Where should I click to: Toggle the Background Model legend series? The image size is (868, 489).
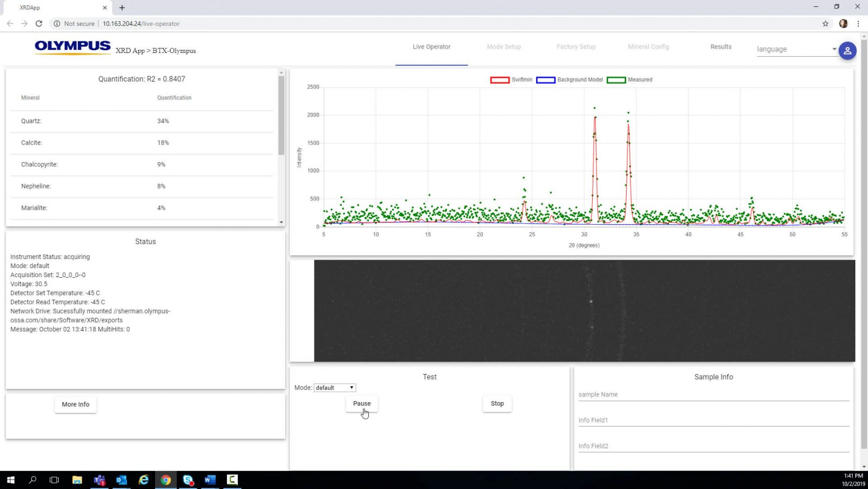(x=569, y=80)
